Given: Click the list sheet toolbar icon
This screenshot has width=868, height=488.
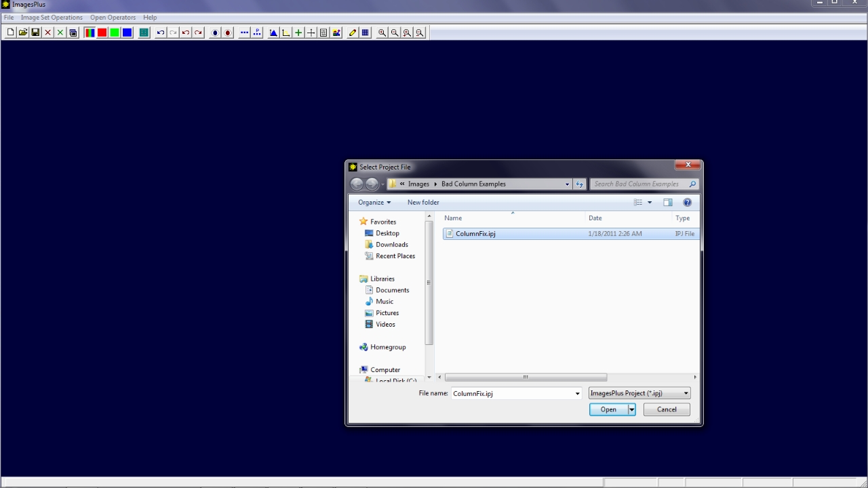Looking at the screenshot, I should 323,33.
